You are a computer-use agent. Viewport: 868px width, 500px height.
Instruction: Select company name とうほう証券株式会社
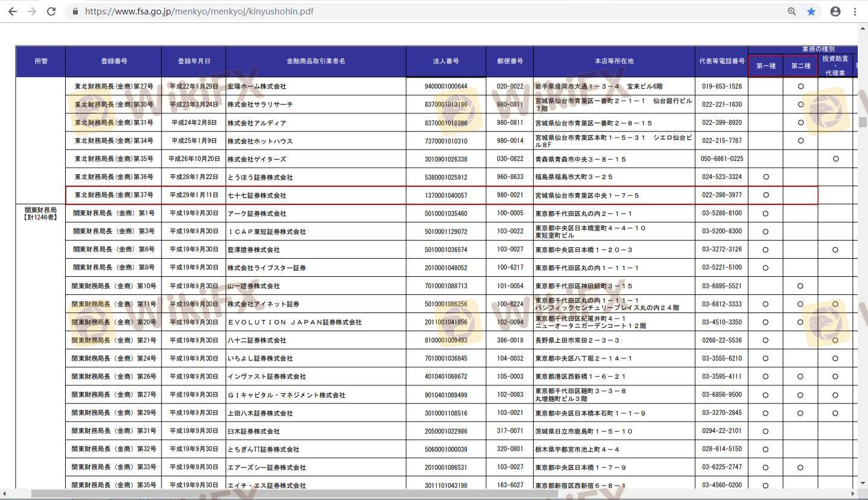pyautogui.click(x=260, y=177)
